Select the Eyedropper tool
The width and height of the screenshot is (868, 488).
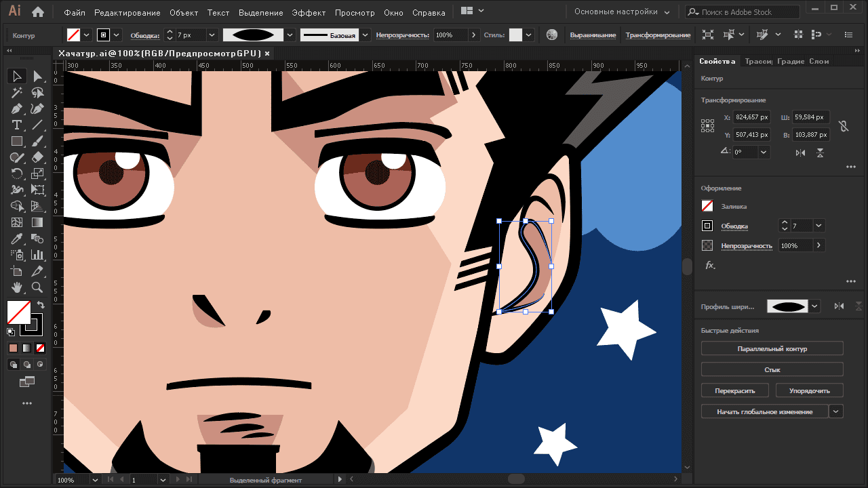click(17, 239)
